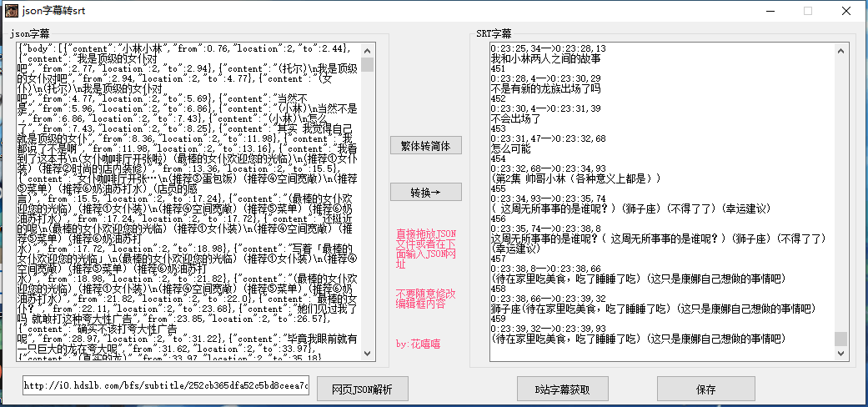868x407 pixels.
Task: Click the timestamp 0:23:39,32—>0:23:39,93
Action: [x=548, y=329]
